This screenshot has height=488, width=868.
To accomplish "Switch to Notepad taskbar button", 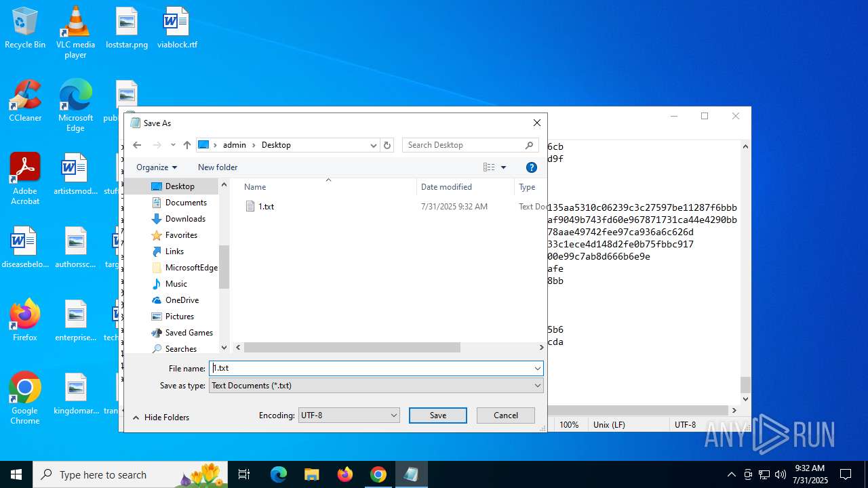I will (x=411, y=474).
